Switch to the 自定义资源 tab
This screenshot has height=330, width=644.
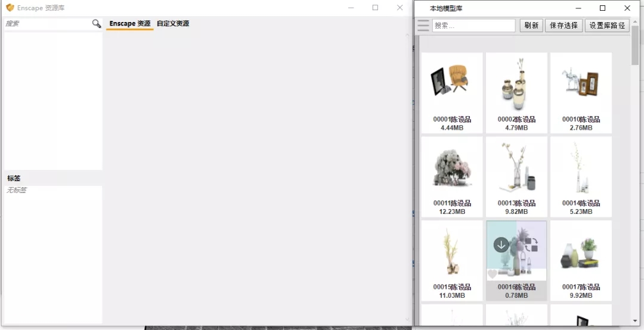pyautogui.click(x=173, y=24)
